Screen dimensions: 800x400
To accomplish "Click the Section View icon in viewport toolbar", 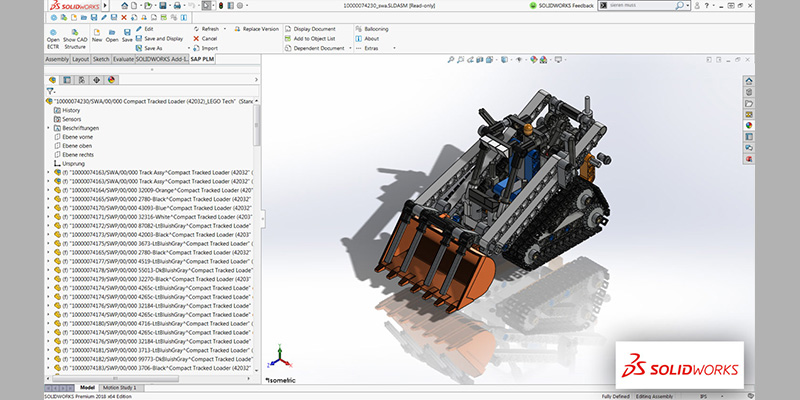I will click(x=480, y=60).
